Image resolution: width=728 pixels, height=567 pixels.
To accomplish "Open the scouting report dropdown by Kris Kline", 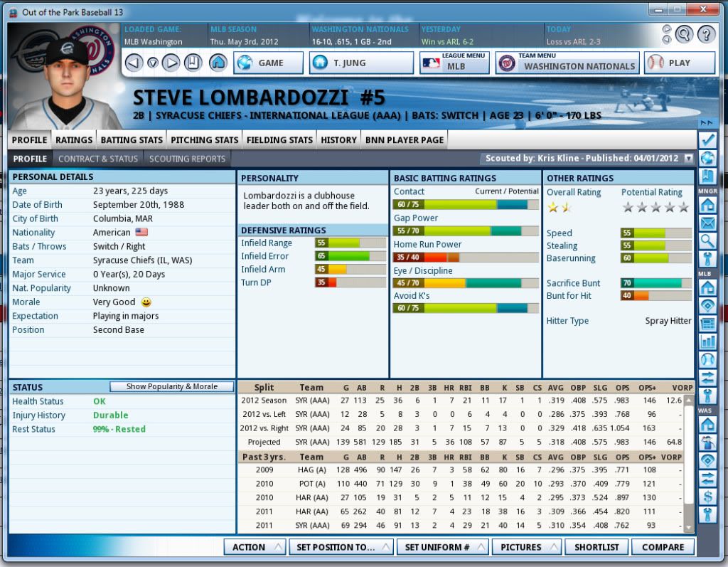I will pyautogui.click(x=688, y=159).
